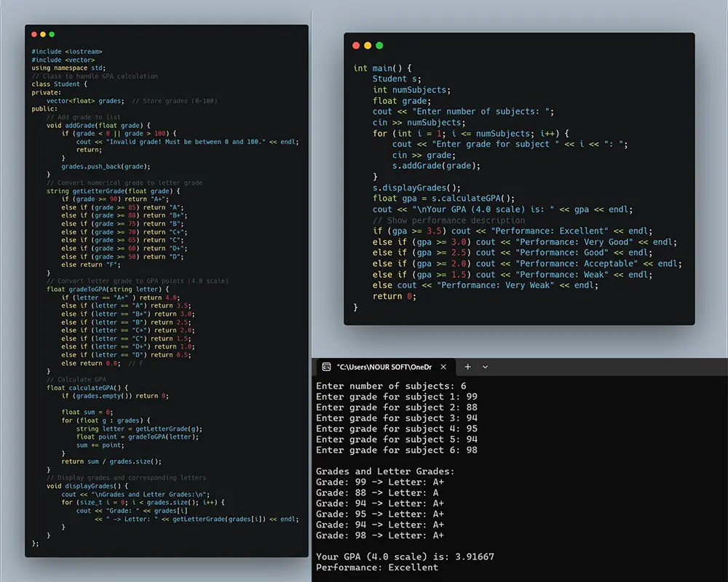Click the 'else return 0.0; // F' line
The height and width of the screenshot is (582, 728).
pyautogui.click(x=102, y=363)
